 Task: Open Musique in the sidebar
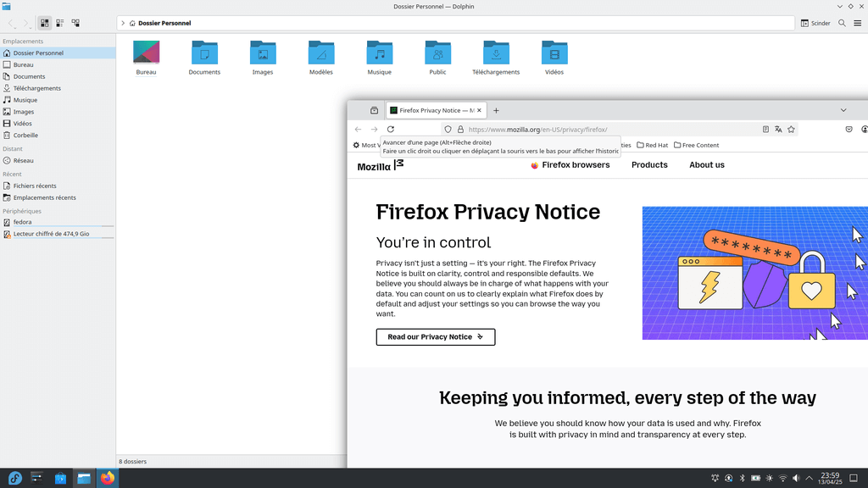coord(58,100)
